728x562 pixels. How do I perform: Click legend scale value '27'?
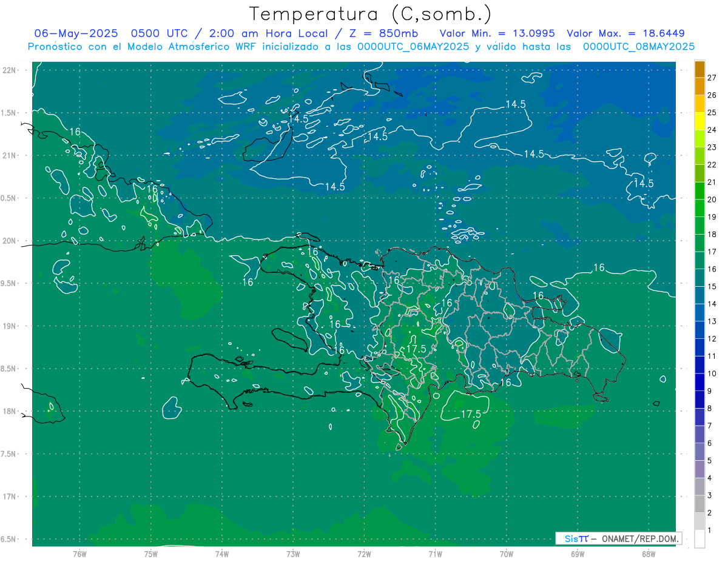pyautogui.click(x=712, y=78)
